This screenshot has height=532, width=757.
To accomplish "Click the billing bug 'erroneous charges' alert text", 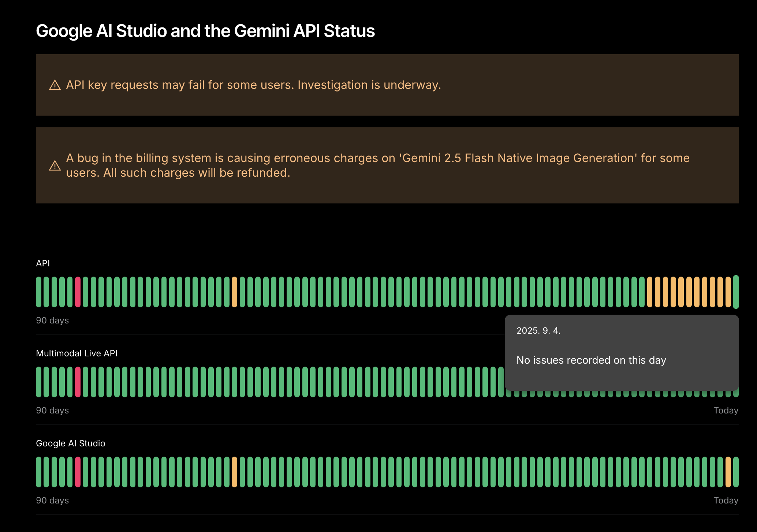I will (378, 165).
